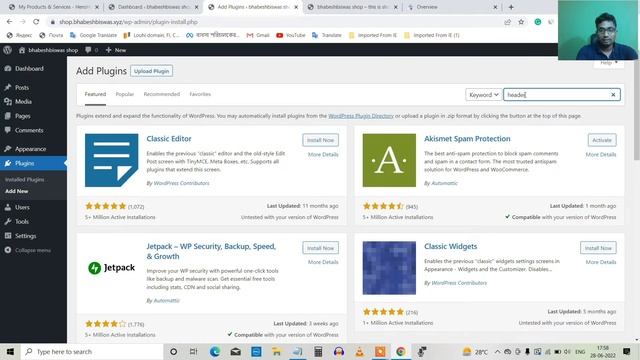The height and width of the screenshot is (360, 640).
Task: Click the Classic Widgets plugin thumbnail
Action: point(389,268)
